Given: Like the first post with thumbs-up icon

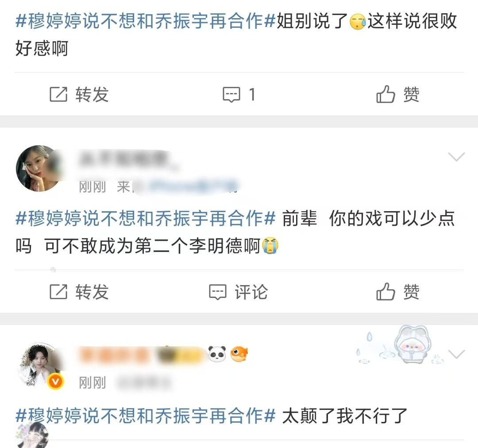Looking at the screenshot, I should point(385,94).
